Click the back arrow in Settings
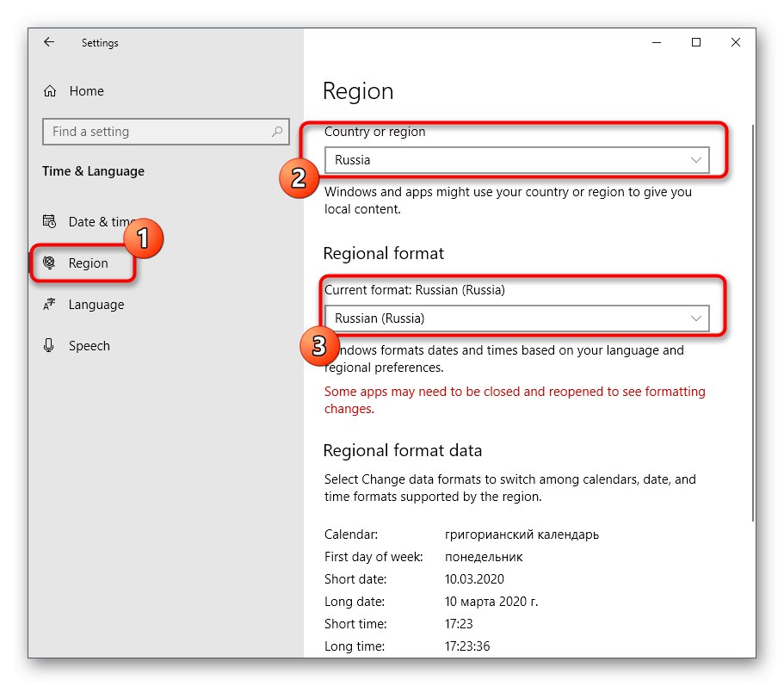 coord(49,42)
